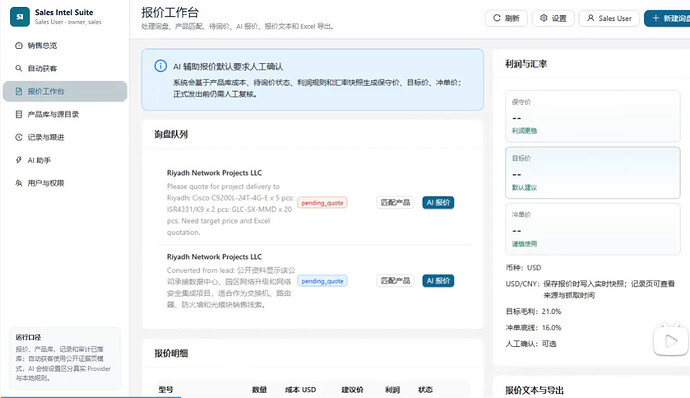Click the 币种: USD line
The width and height of the screenshot is (690, 398).
pyautogui.click(x=523, y=268)
